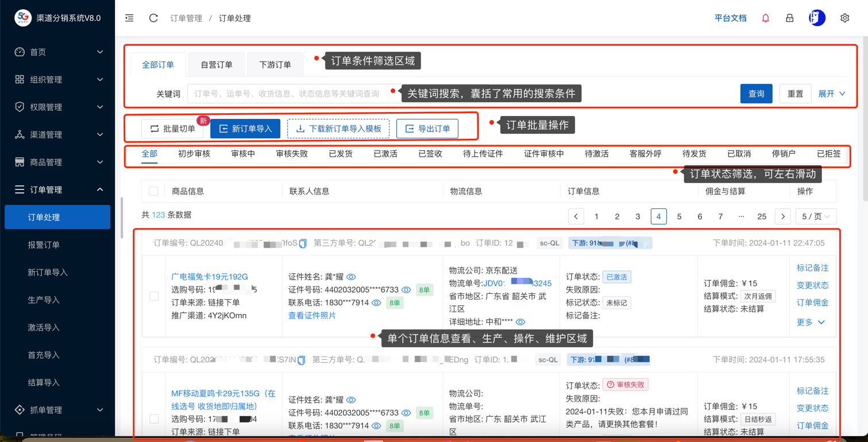
Task: Open the settings gear icon
Action: click(844, 18)
